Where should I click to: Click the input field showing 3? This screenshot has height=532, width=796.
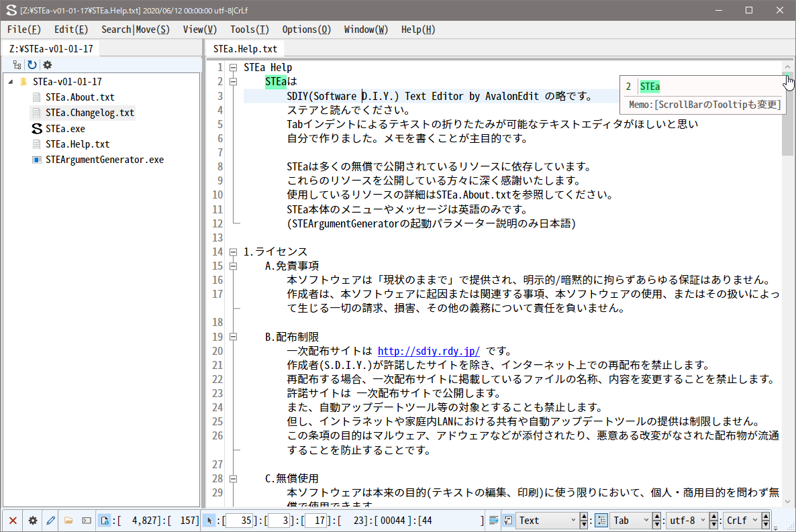coord(279,521)
